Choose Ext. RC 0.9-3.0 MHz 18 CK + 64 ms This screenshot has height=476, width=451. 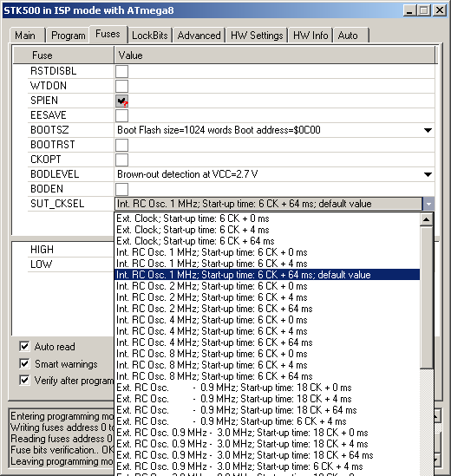point(267,455)
